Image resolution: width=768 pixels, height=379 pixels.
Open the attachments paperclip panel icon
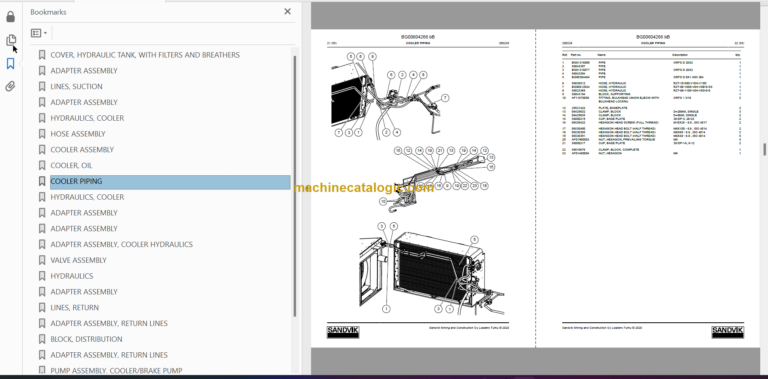[10, 87]
